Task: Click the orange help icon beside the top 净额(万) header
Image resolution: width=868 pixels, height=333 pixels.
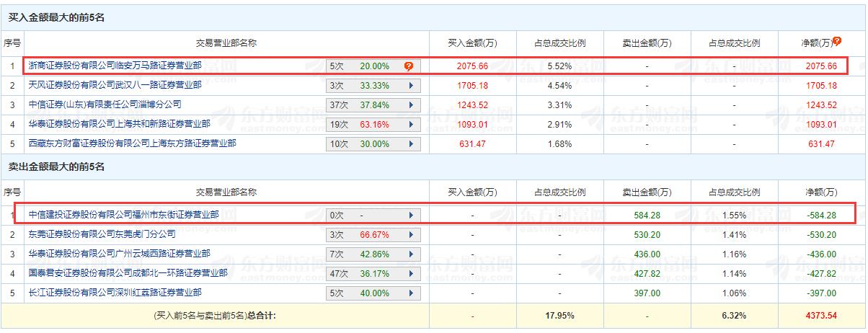Action: 838,41
